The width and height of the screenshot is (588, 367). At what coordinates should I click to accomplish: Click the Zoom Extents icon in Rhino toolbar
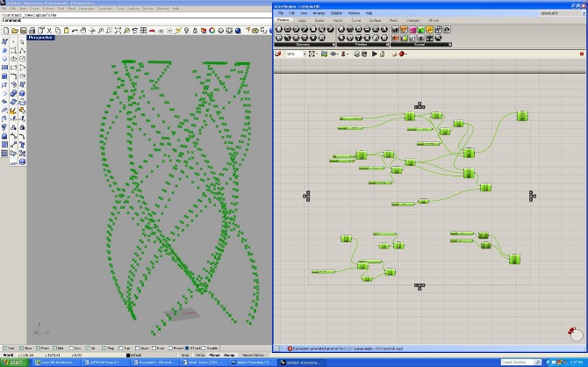coord(118,31)
